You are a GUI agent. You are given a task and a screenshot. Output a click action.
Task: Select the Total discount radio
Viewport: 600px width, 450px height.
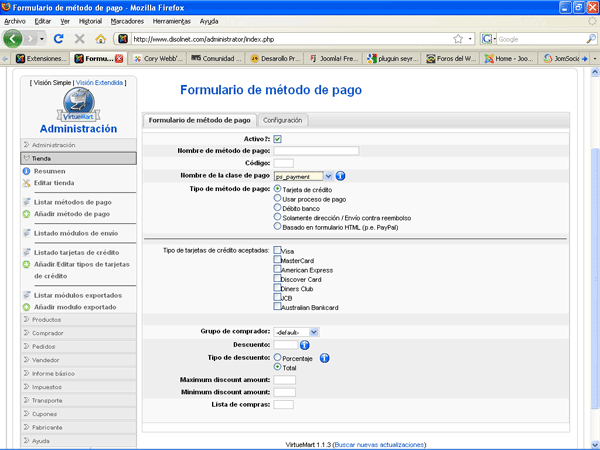pos(277,367)
